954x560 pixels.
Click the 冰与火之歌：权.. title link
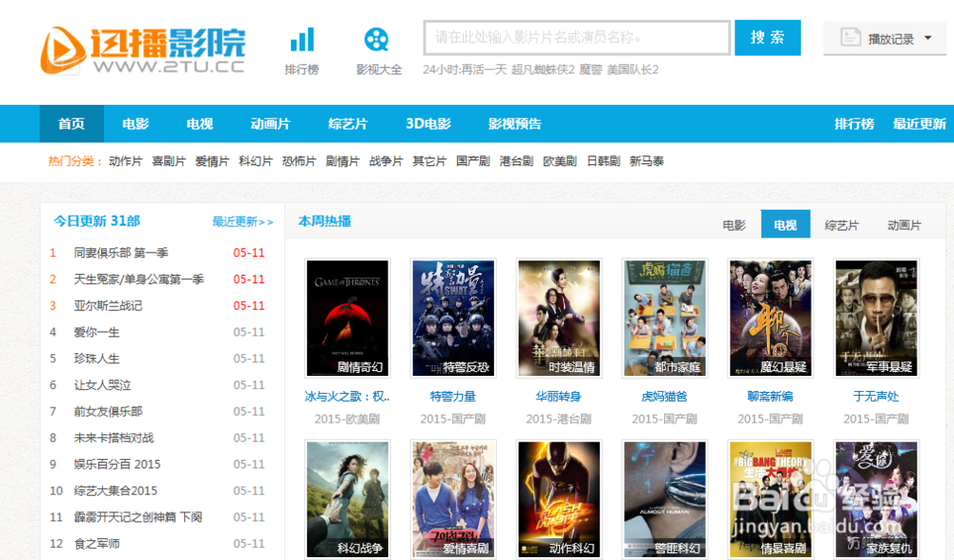tap(347, 397)
